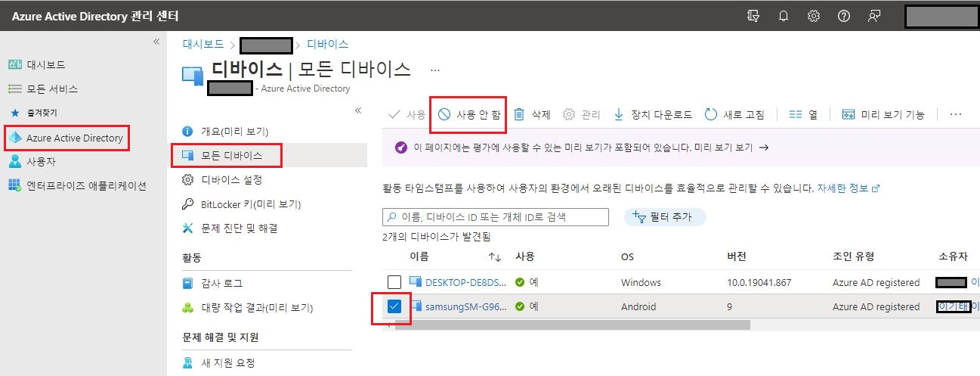The width and height of the screenshot is (980, 376).
Task: Click the 사용 column header
Action: [524, 257]
